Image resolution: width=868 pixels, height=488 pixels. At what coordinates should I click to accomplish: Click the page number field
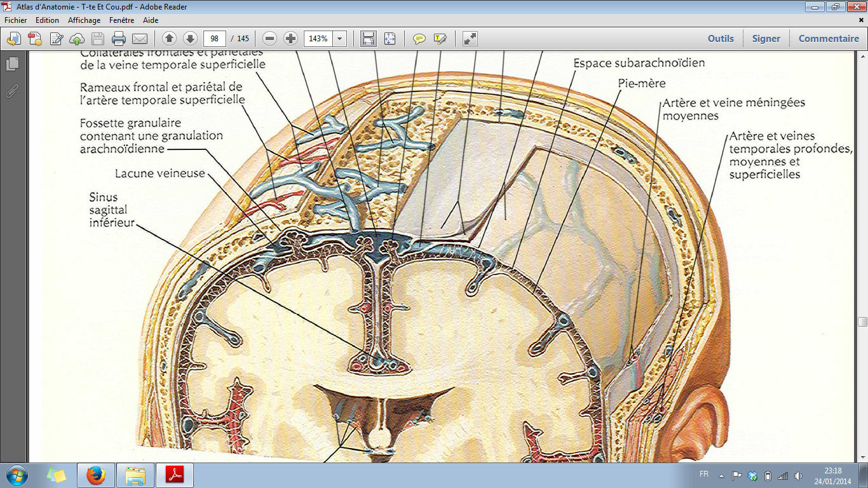pos(215,39)
